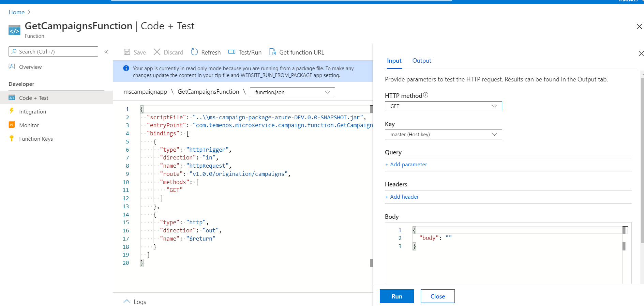Image resolution: width=644 pixels, height=306 pixels.
Task: Open the master Host key dropdown
Action: pyautogui.click(x=443, y=135)
